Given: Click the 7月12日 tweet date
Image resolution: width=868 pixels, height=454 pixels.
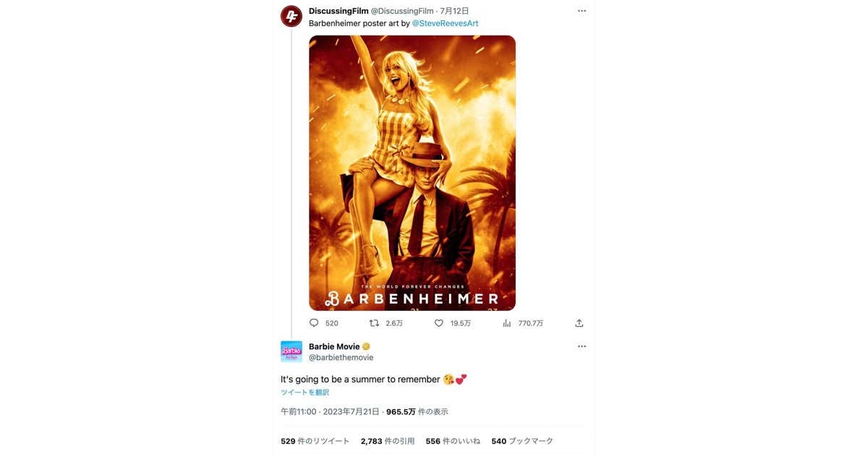Looking at the screenshot, I should pos(454,11).
